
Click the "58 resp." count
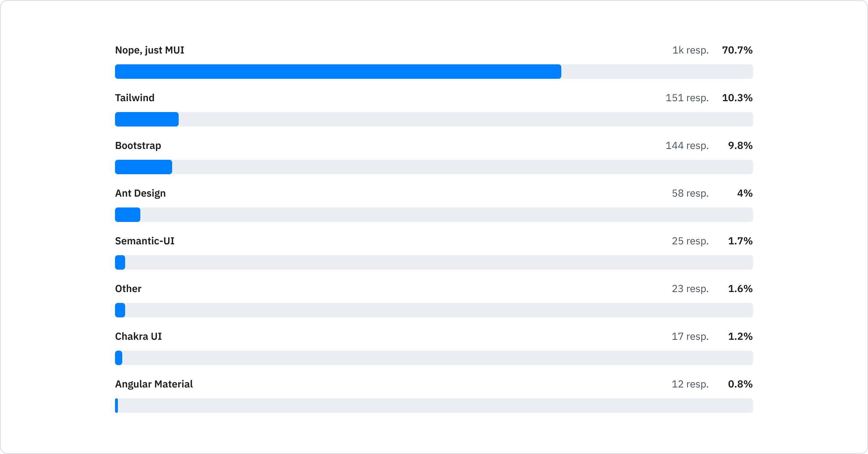[690, 193]
